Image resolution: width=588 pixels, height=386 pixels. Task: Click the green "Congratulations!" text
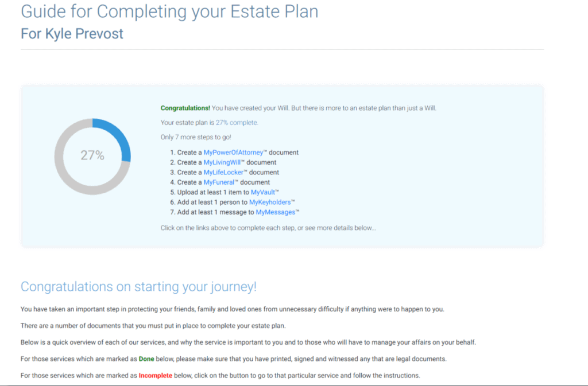point(185,108)
